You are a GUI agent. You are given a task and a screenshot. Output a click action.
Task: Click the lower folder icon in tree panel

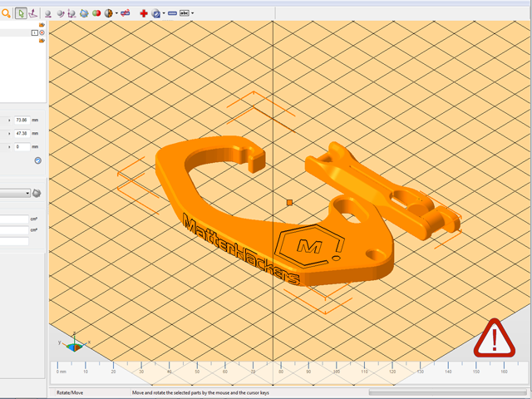pos(42,41)
